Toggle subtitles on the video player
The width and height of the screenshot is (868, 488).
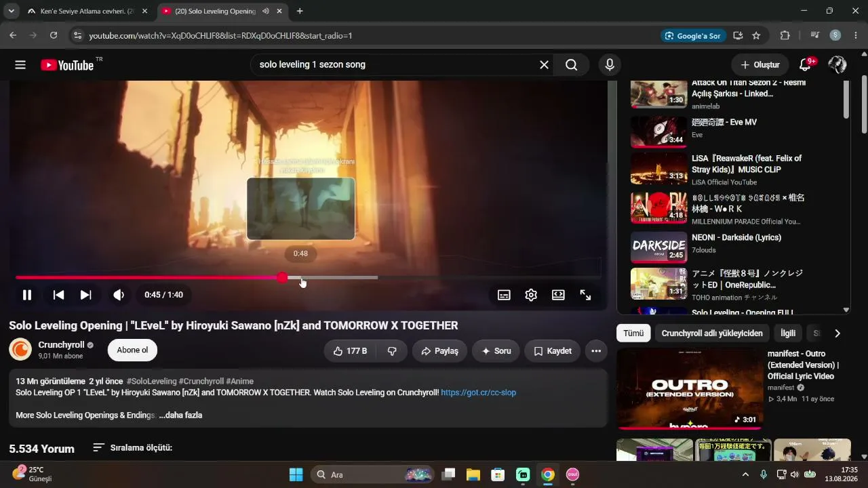(504, 295)
